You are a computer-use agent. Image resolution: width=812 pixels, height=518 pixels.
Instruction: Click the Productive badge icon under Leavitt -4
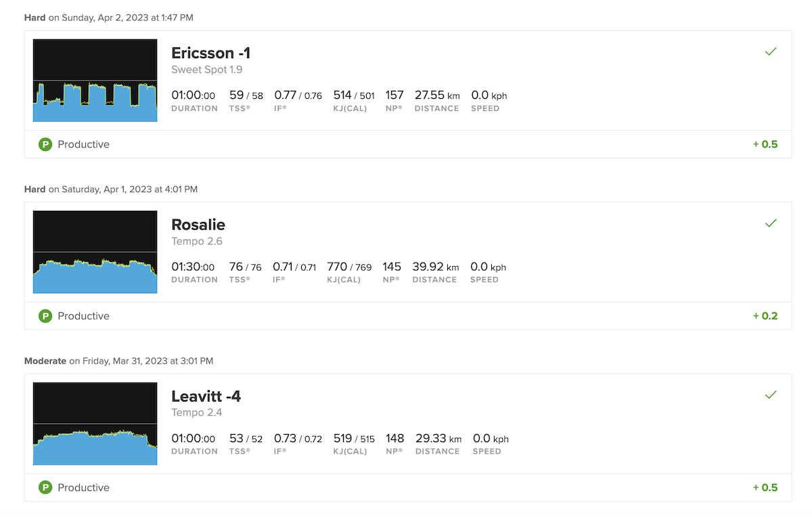[x=45, y=488]
